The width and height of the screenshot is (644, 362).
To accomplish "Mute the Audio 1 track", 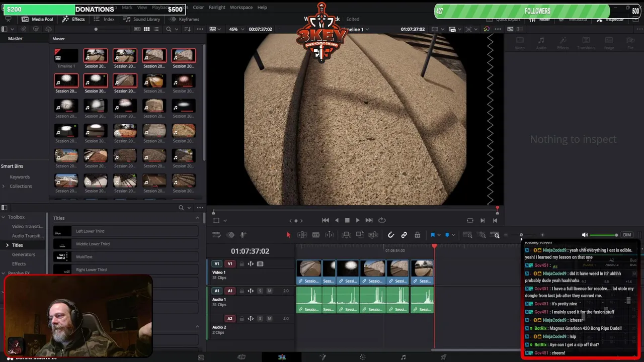I will coord(269,291).
